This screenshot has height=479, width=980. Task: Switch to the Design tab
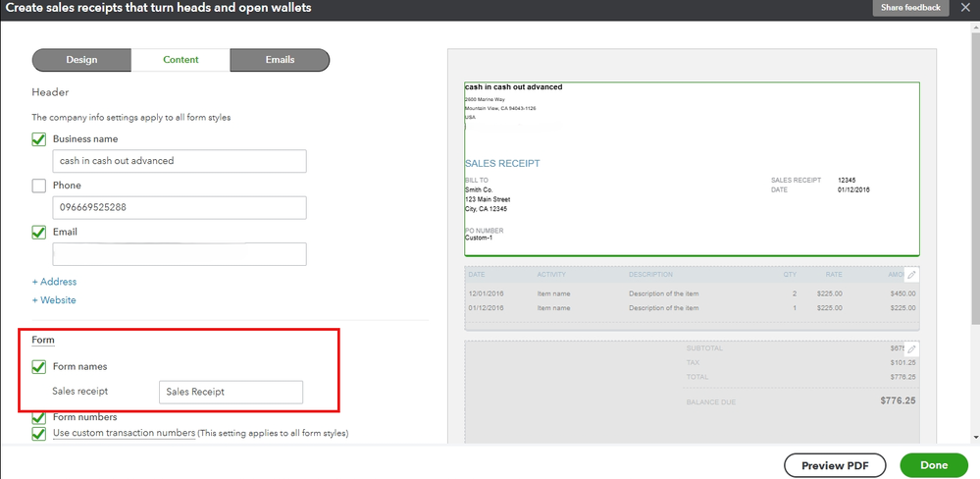point(81,60)
